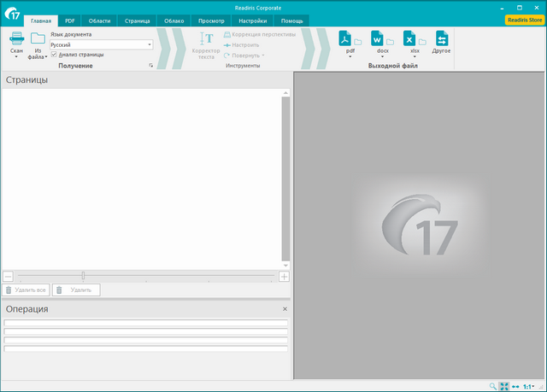547x392 pixels.
Task: Select docx output file format icon
Action: point(377,39)
